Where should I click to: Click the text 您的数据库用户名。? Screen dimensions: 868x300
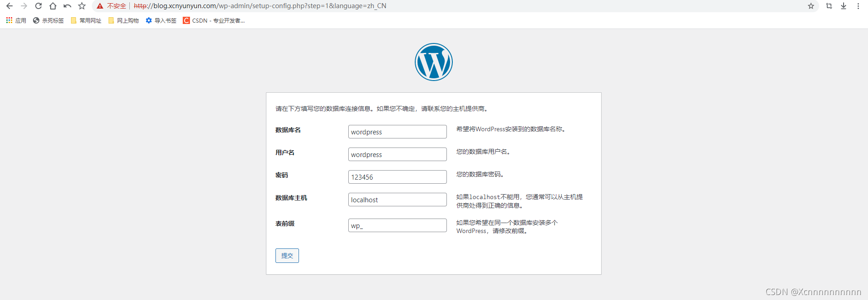484,152
